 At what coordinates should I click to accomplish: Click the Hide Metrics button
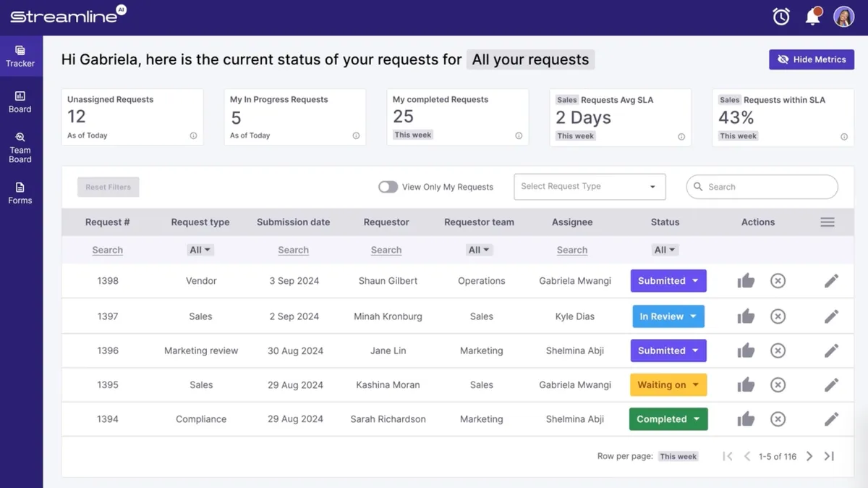(x=812, y=59)
